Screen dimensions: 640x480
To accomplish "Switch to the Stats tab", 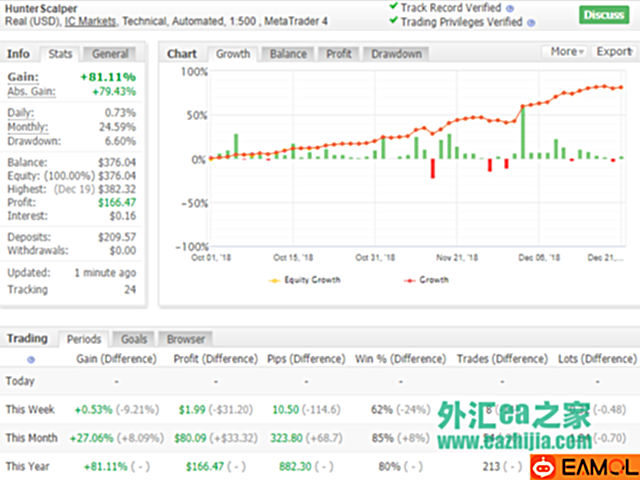I will 60,54.
